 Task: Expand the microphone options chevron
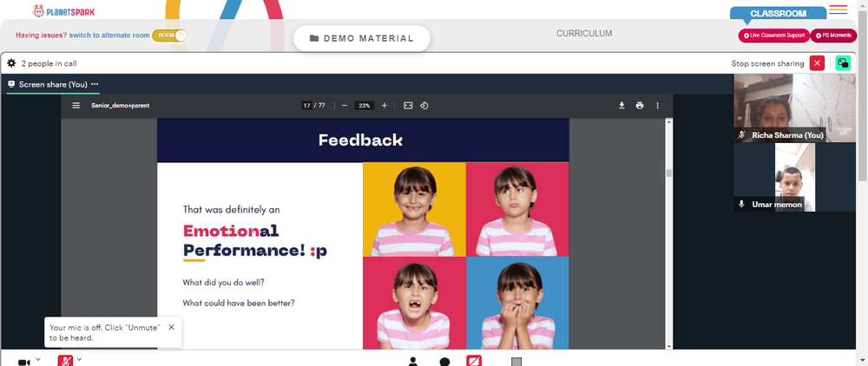click(x=79, y=359)
